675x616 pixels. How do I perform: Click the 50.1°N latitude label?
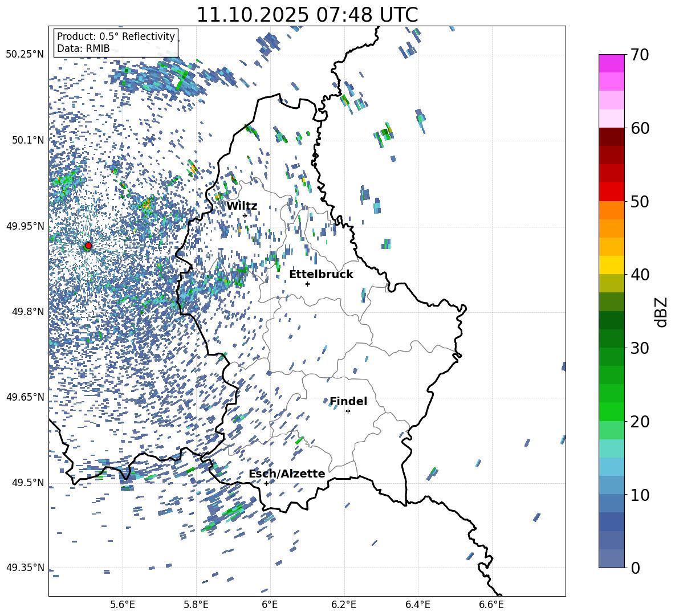27,140
